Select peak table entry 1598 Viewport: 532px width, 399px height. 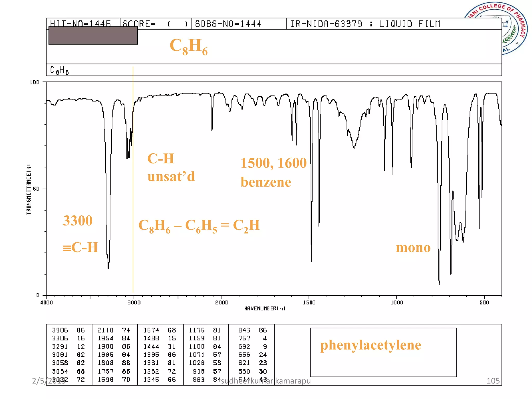(105, 380)
